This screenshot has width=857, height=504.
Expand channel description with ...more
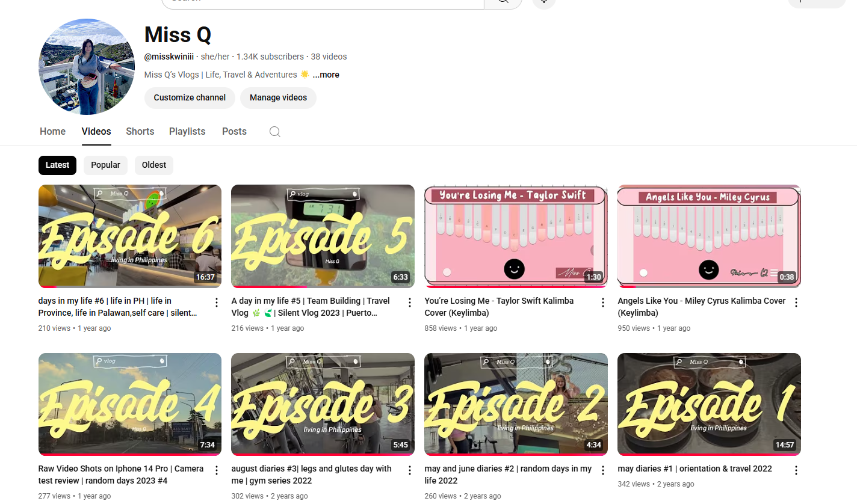326,75
